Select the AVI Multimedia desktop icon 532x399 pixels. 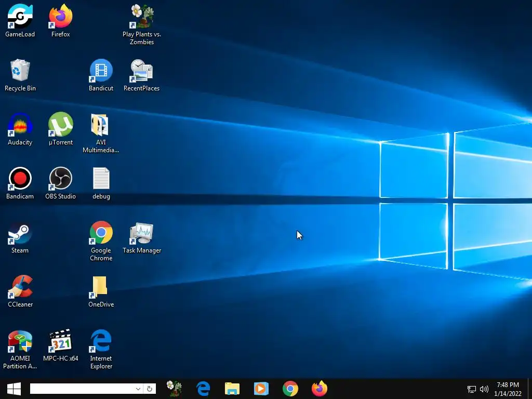101,133
